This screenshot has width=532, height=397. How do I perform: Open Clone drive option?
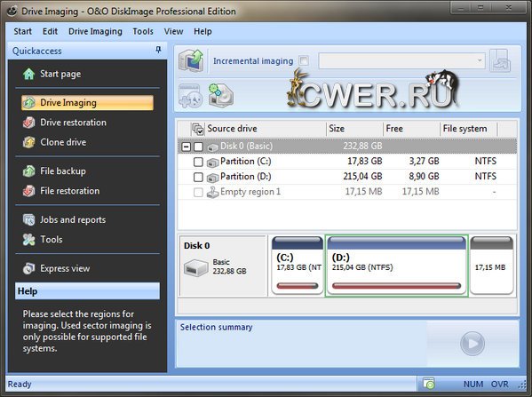coord(54,142)
